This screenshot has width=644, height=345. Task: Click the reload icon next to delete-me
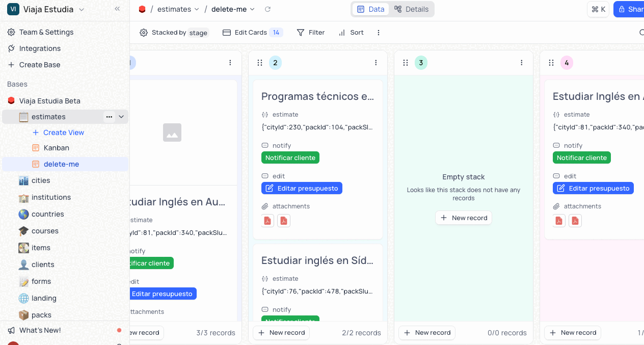coord(268,9)
